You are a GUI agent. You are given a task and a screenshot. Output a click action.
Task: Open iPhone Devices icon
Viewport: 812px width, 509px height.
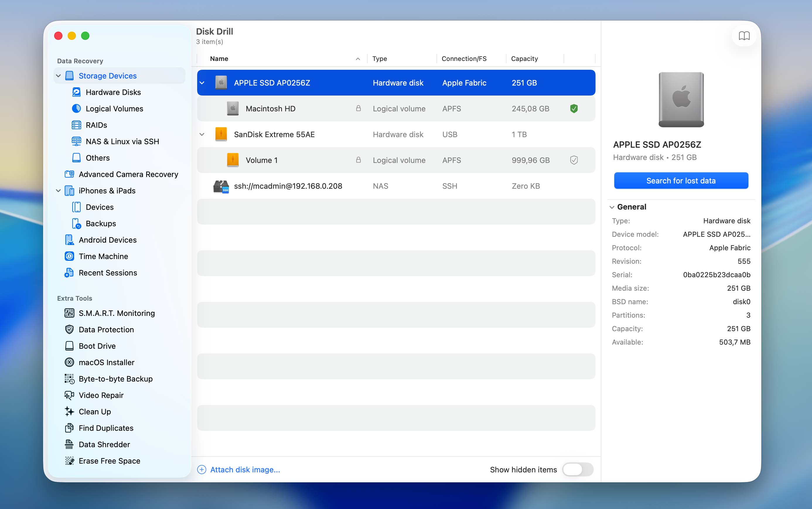[x=76, y=207]
